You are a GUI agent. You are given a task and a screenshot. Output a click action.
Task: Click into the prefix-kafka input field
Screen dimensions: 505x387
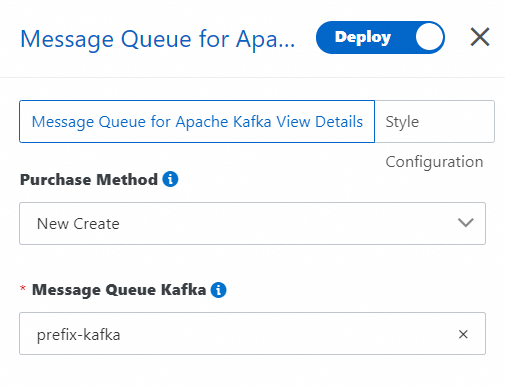click(252, 333)
